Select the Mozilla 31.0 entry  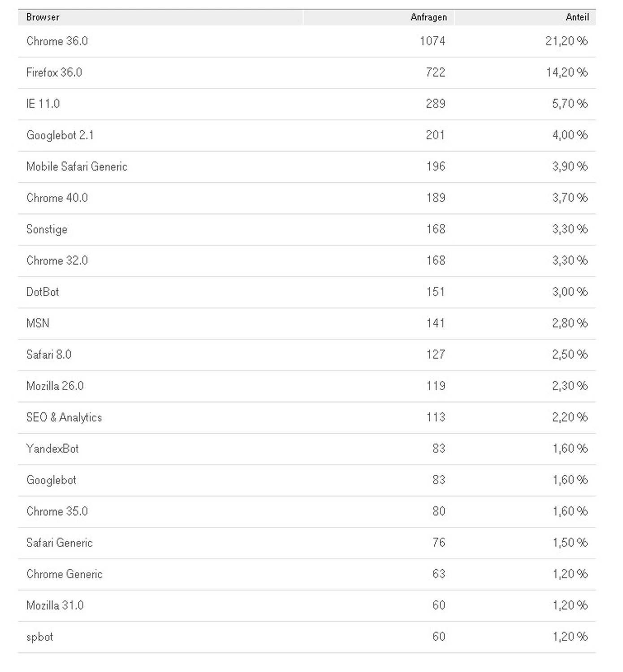click(x=55, y=606)
